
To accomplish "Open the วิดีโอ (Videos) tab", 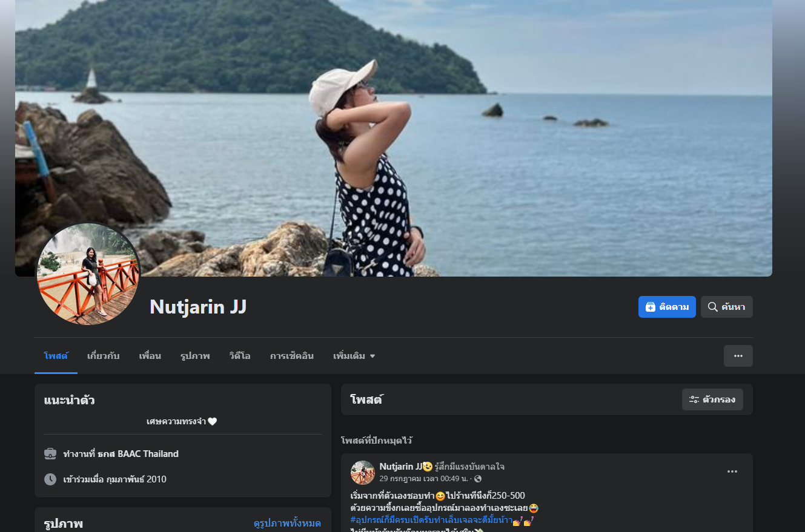I will (x=240, y=356).
